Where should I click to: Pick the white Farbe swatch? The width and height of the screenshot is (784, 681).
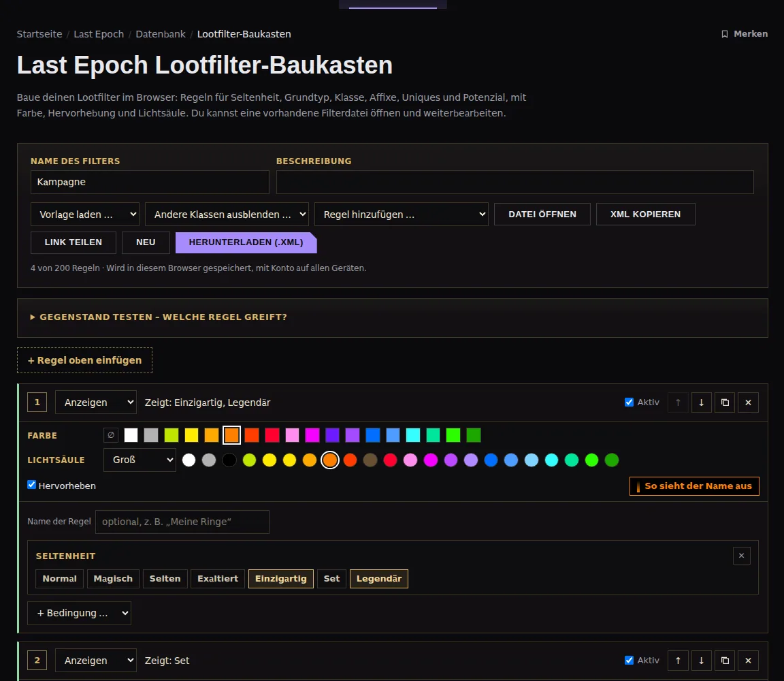[131, 435]
